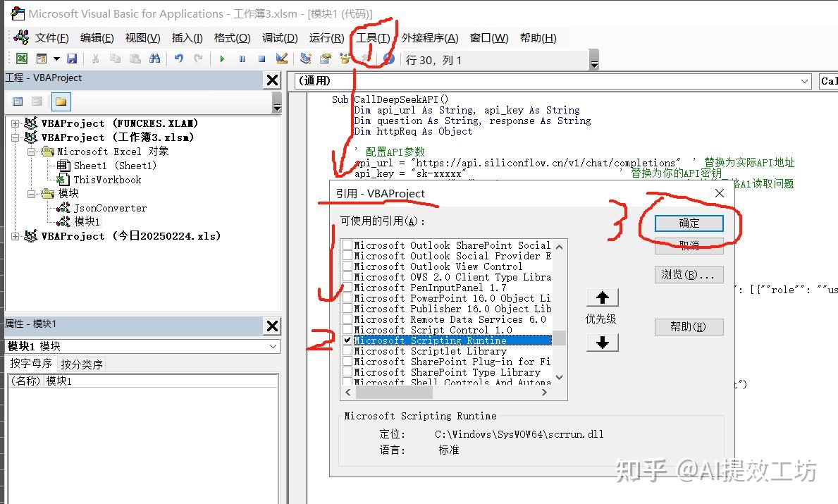Screen dimensions: 838x504
Task: Open the Insert UserForm dropdown arrow
Action: tap(56, 59)
